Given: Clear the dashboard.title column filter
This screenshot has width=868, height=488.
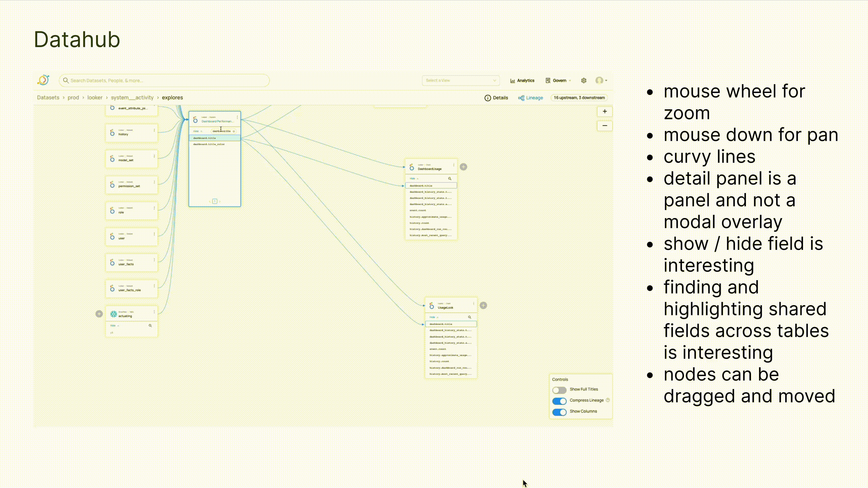Looking at the screenshot, I should pos(234,131).
